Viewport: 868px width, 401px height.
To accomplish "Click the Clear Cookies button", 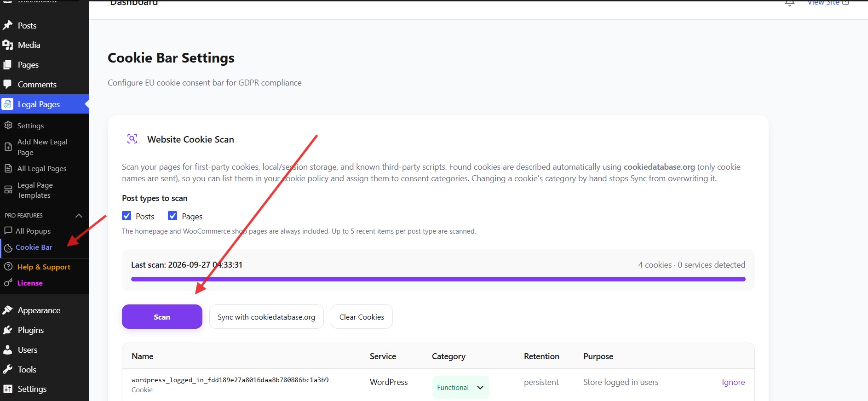I will tap(362, 317).
